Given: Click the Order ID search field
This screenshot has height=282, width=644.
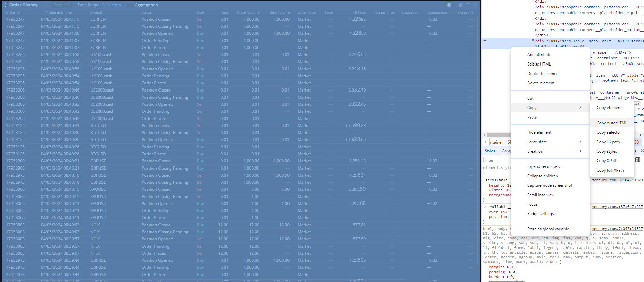Looking at the screenshot, I should [x=62, y=5].
